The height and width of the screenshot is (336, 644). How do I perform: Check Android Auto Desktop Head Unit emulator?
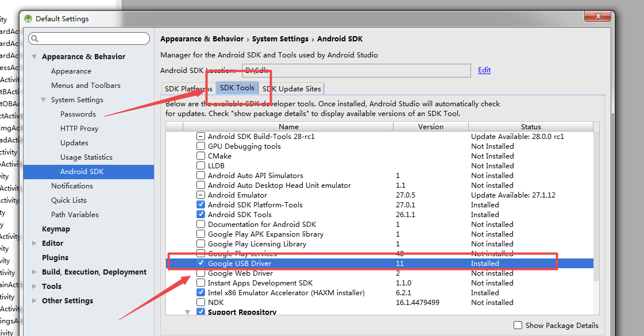[x=200, y=186]
